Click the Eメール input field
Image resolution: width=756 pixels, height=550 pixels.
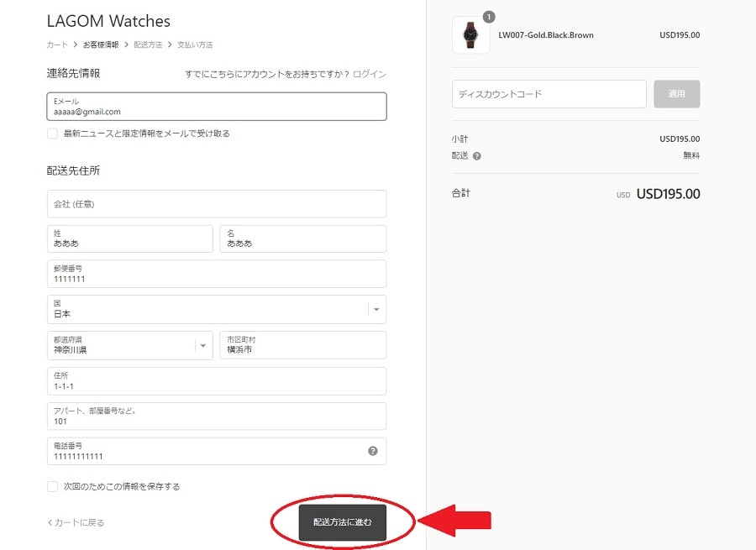[x=217, y=107]
